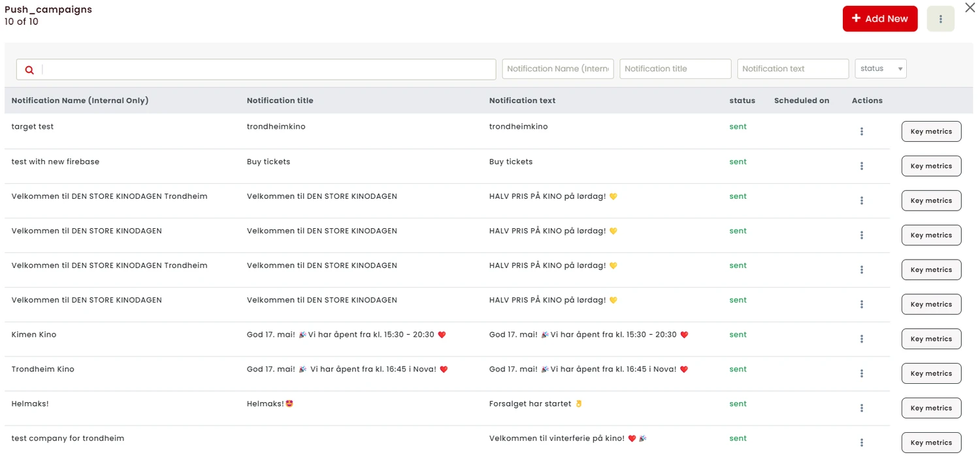Select the 'Trondheim Kino' campaign name

click(x=43, y=369)
